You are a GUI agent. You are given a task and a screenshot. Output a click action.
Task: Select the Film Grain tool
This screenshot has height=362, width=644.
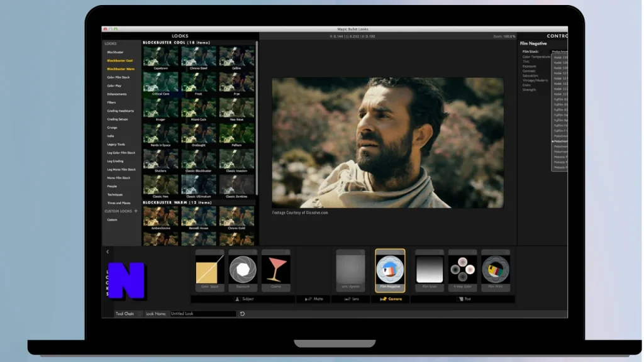pyautogui.click(x=429, y=270)
